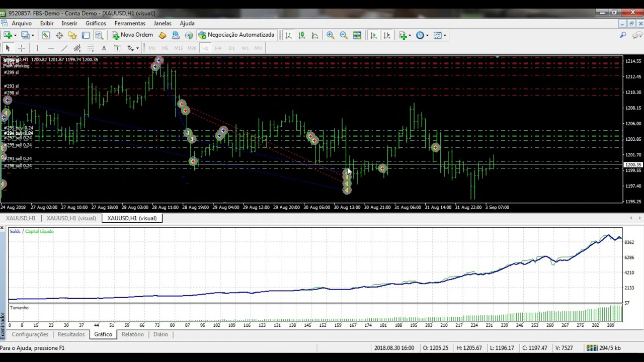
Task: Open Data Window crosshair-target icon
Action: click(59, 35)
